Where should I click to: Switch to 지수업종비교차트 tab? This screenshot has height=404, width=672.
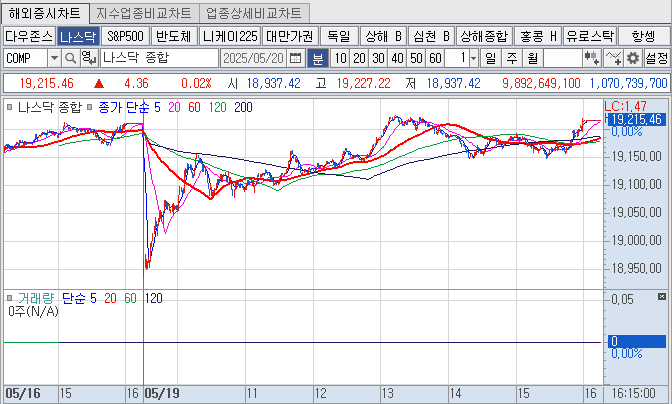(144, 13)
